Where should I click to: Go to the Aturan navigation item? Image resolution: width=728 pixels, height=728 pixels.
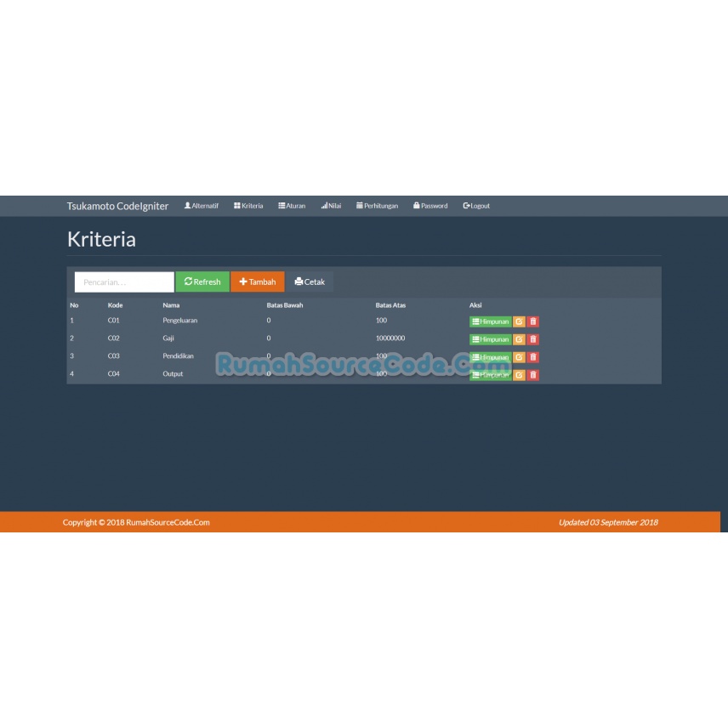[292, 206]
